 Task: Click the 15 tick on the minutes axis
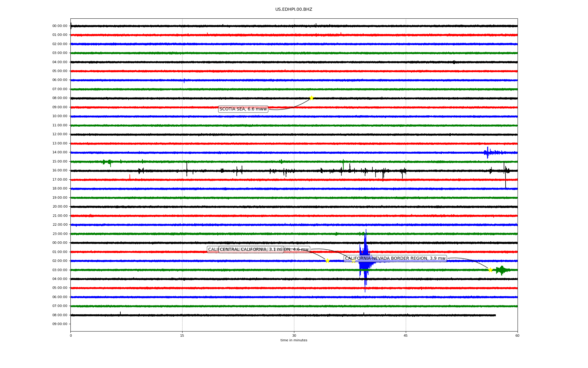(x=182, y=336)
